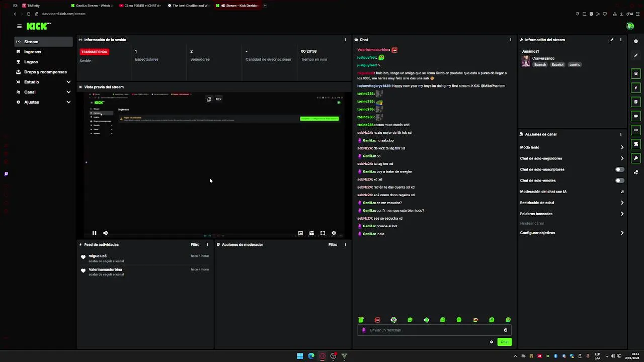Toggle the moderator actions widget in the right sidebar

click(636, 144)
